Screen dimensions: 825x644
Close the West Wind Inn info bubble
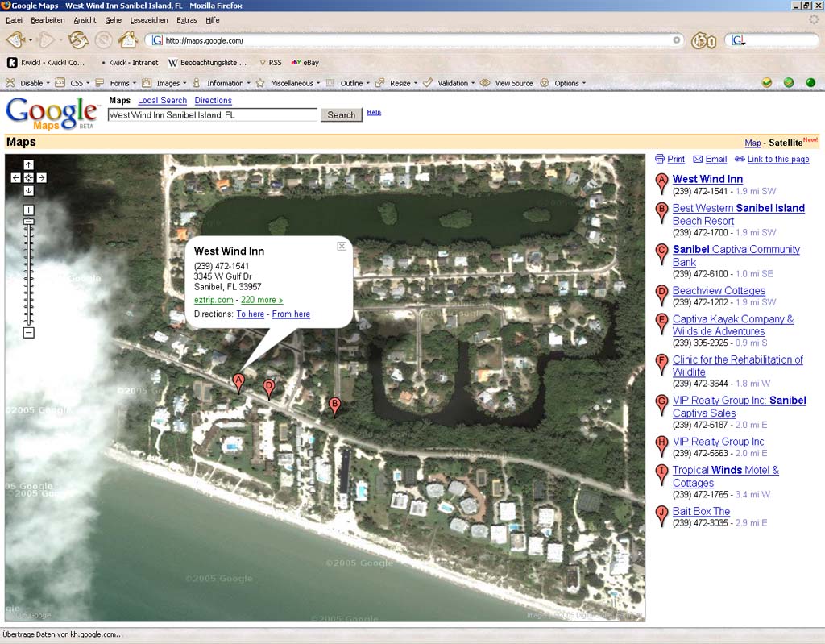pos(342,246)
